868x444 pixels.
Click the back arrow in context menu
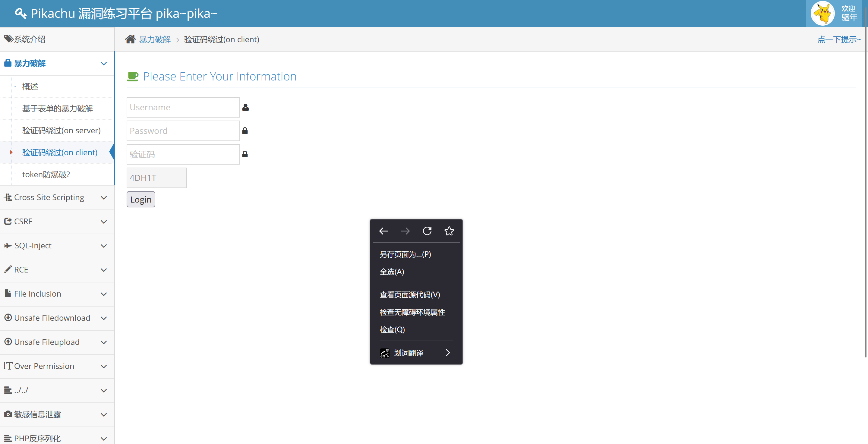tap(383, 231)
